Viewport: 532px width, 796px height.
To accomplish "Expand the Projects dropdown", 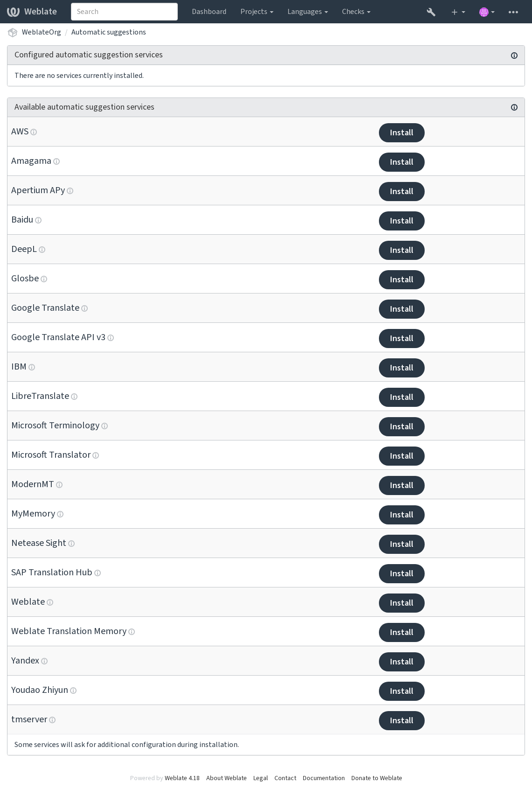I will point(257,12).
